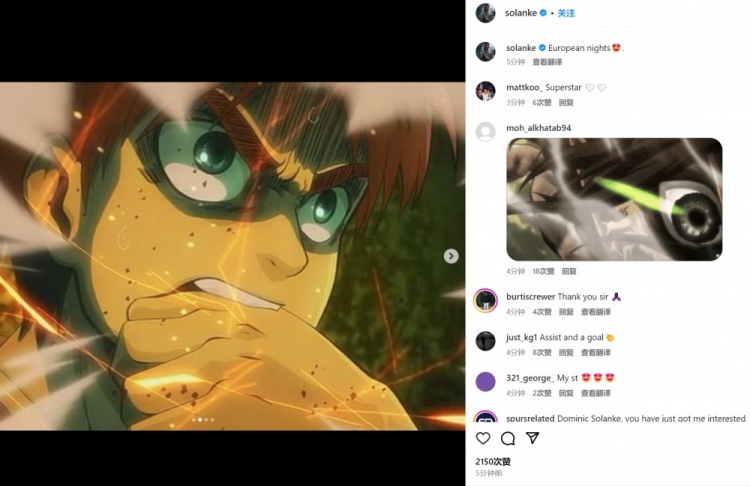Click just_kg1's profile avatar
Image resolution: width=750 pixels, height=486 pixels.
coord(485,341)
